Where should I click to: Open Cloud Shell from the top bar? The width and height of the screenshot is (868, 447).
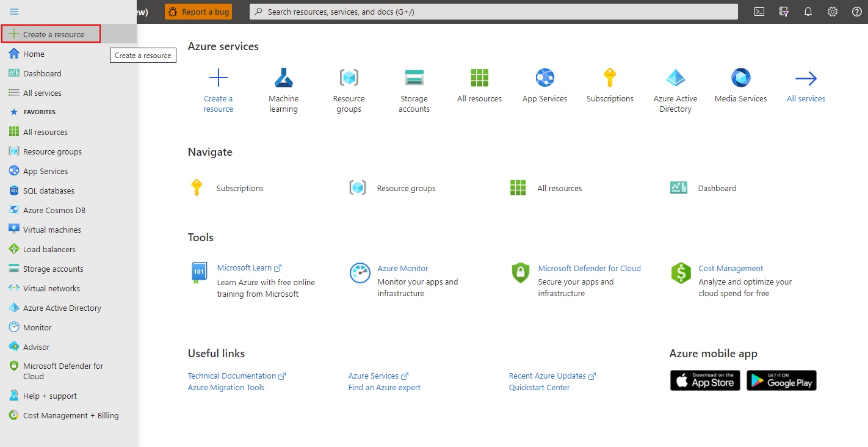(x=759, y=12)
